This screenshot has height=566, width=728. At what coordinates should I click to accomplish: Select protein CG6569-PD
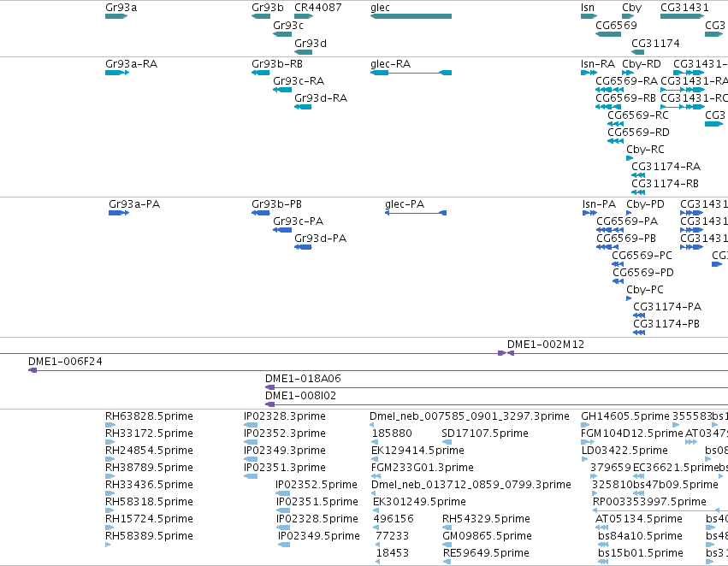618,281
